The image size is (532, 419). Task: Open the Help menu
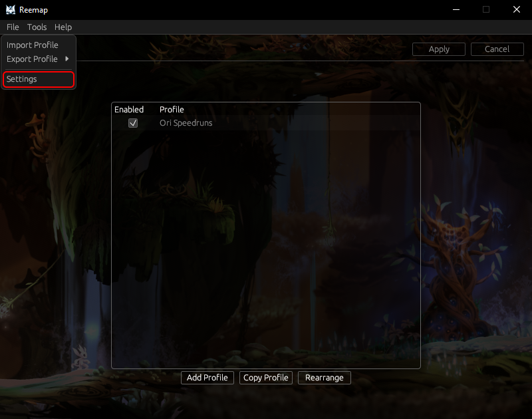63,27
